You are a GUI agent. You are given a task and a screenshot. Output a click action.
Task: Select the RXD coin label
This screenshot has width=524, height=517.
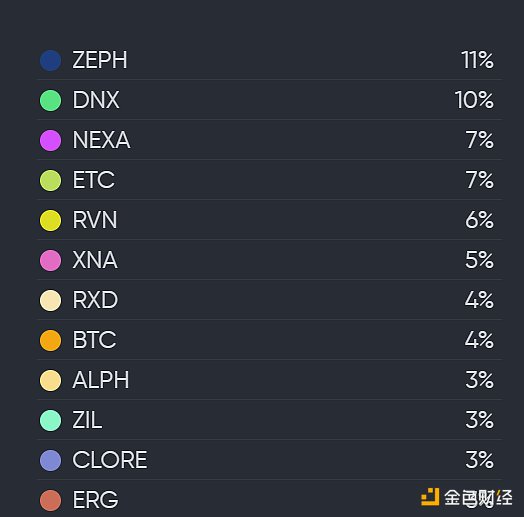click(95, 300)
